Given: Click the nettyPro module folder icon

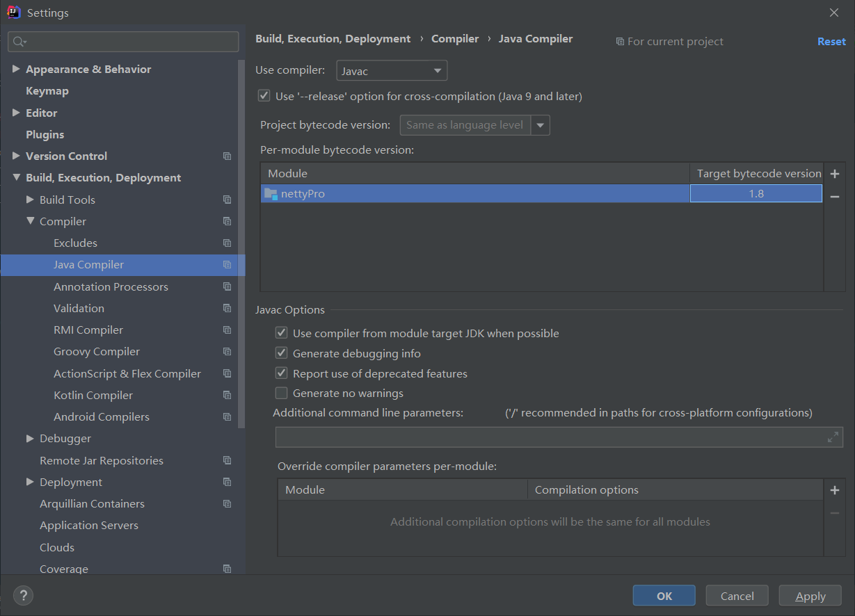Looking at the screenshot, I should pyautogui.click(x=271, y=194).
